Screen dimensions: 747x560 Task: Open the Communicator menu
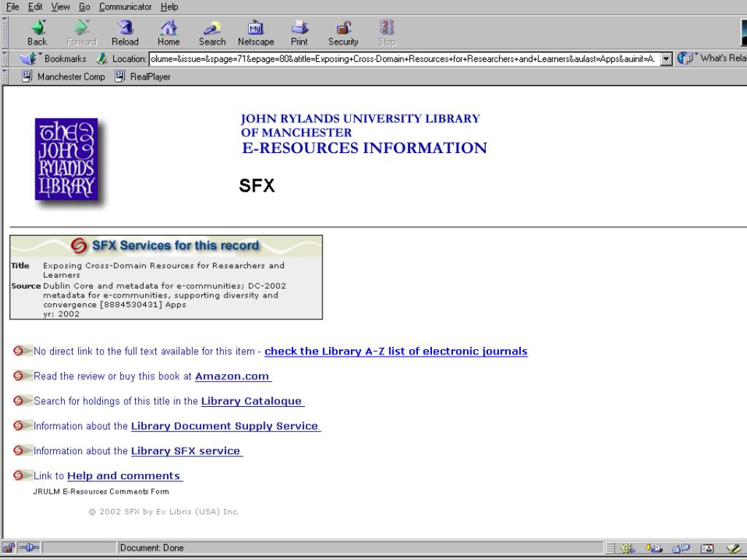point(125,7)
